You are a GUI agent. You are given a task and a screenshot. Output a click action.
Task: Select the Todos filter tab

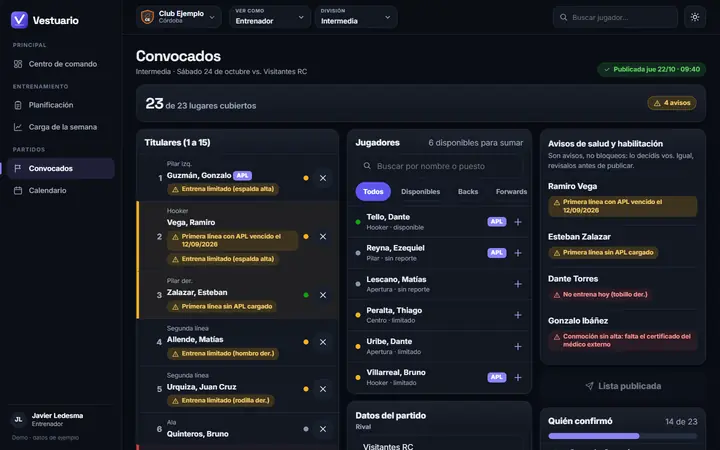[373, 191]
